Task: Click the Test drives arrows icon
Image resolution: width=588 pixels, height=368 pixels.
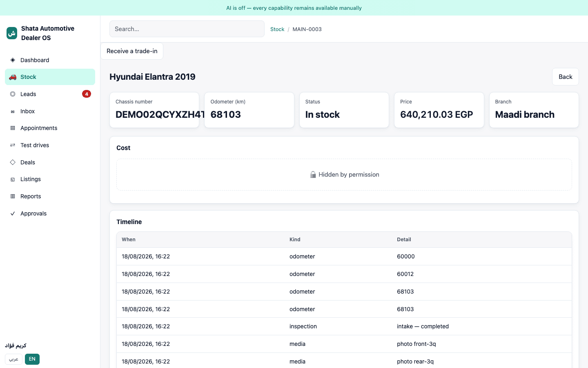Action: (13, 145)
